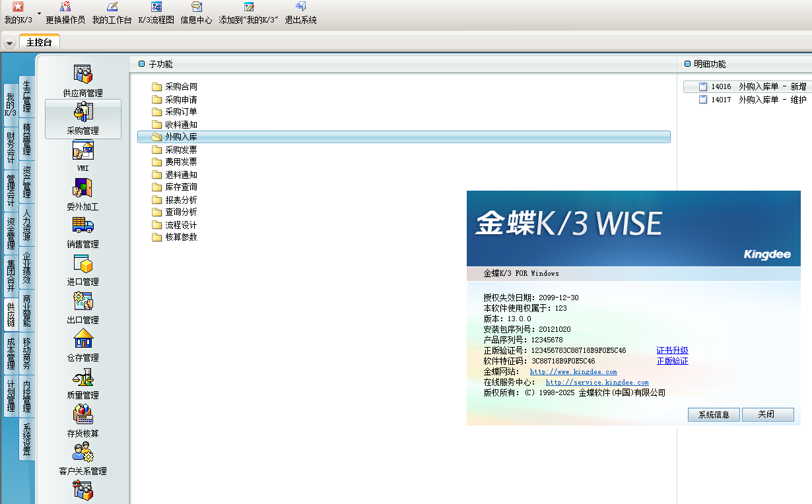Screen dimensions: 812x504
Task: Select the 成本管理 vertical tab
Action: (x=11, y=352)
